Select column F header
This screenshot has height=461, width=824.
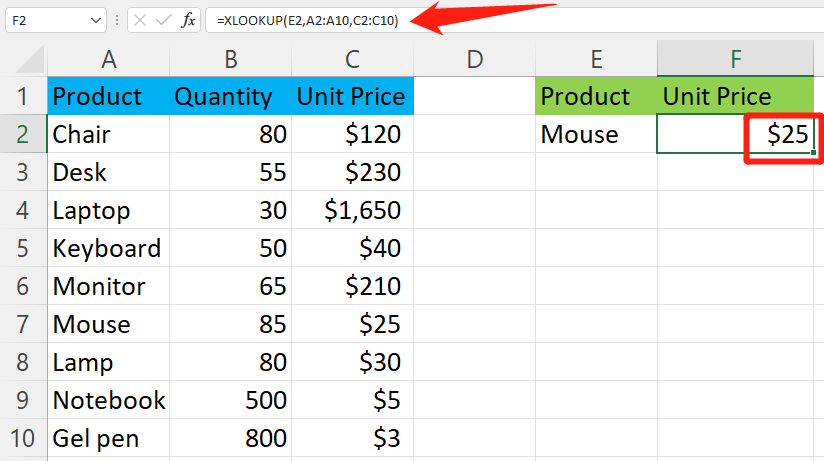click(736, 60)
